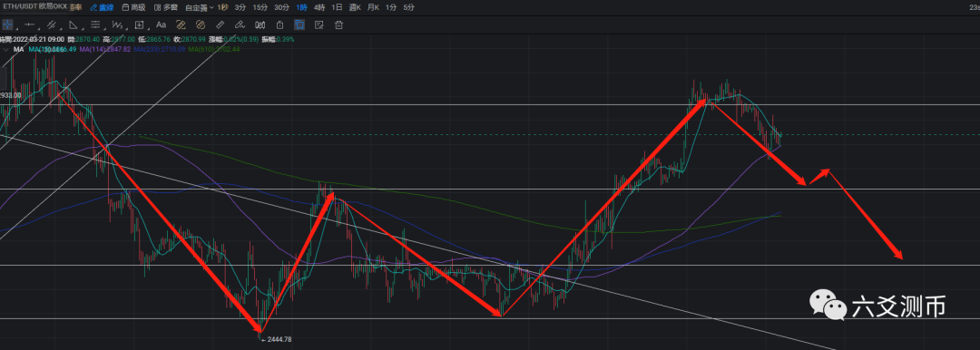Select the horizontal line drawing tool
980x350 pixels.
pyautogui.click(x=29, y=25)
